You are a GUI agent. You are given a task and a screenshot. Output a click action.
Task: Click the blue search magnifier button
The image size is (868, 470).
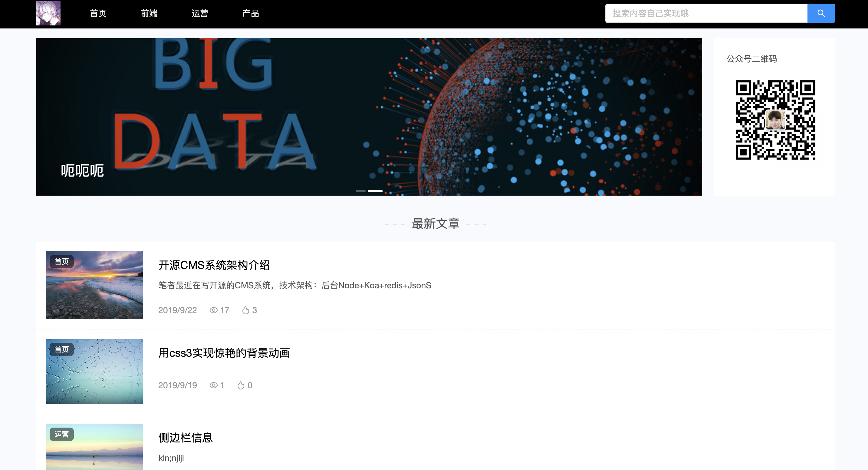pyautogui.click(x=821, y=14)
